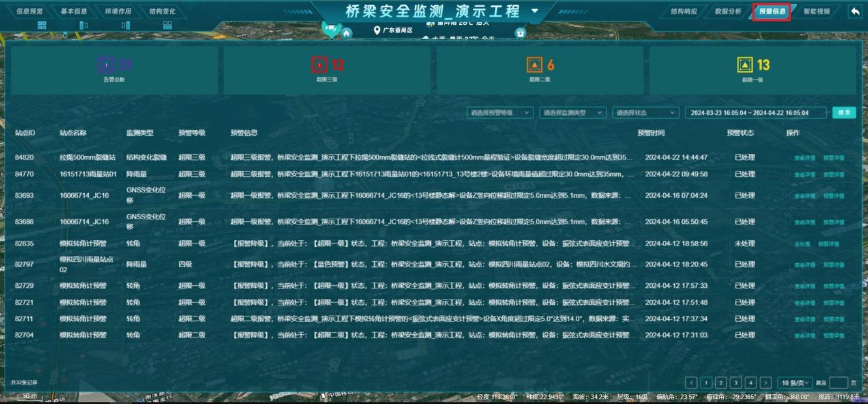This screenshot has height=404, width=868.
Task: Open the 请选择预警等级 dropdown
Action: pos(500,113)
